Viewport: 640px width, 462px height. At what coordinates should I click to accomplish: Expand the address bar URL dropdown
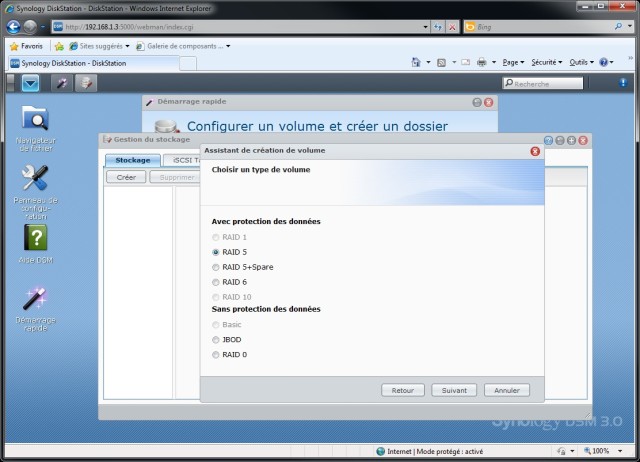425,27
